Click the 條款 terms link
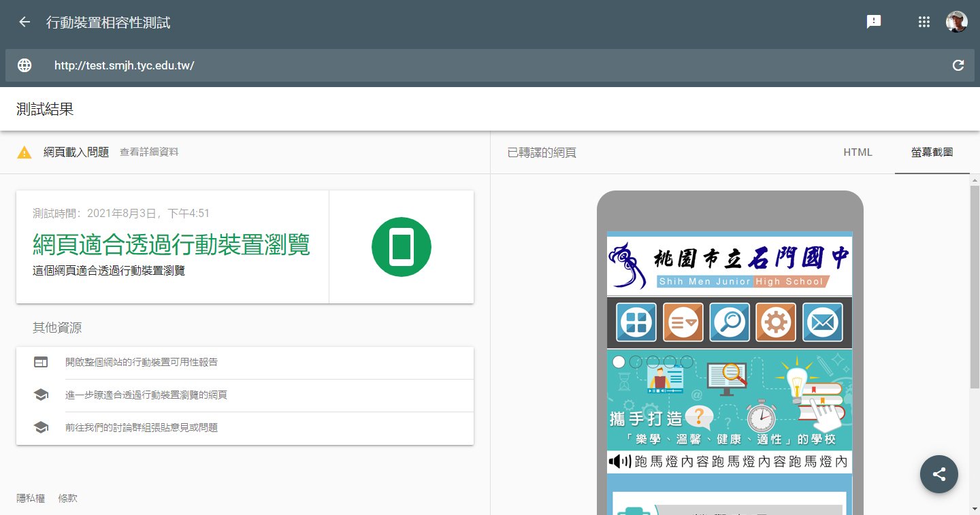 tap(68, 499)
